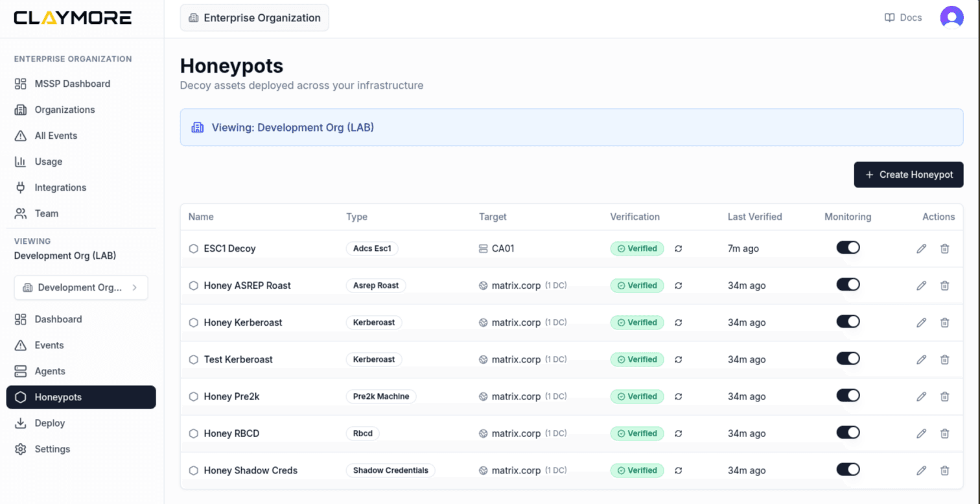Open Integrations in the sidebar
Viewport: 980px width, 504px height.
81,187
